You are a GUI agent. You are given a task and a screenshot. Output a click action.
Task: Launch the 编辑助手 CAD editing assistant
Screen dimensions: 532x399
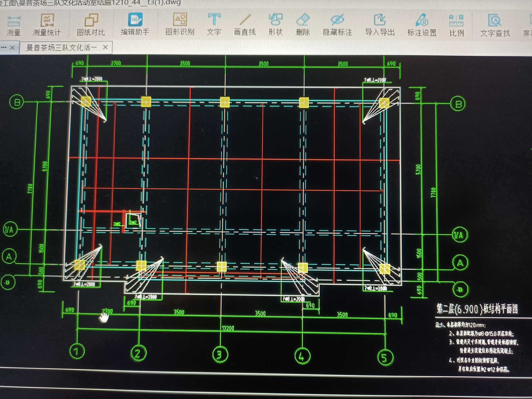tap(135, 25)
